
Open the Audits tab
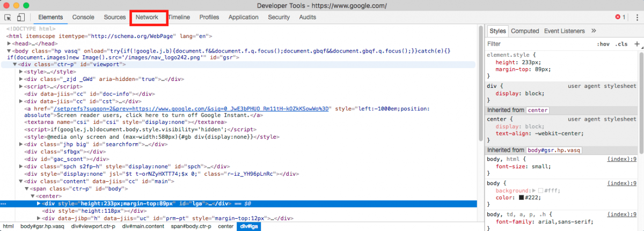(x=308, y=17)
